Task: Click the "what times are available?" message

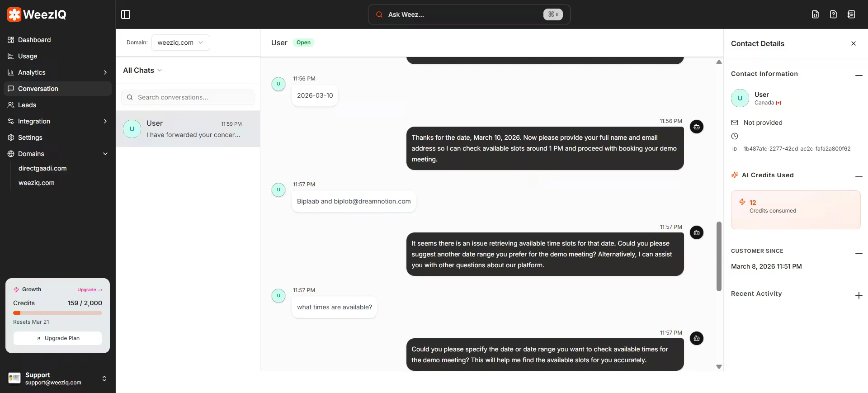Action: (335, 307)
